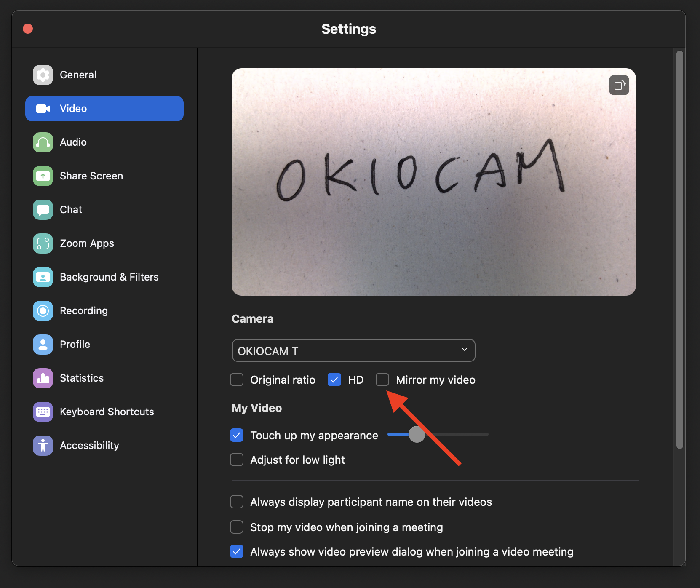Select the Profile label in sidebar
The image size is (700, 588).
point(75,345)
